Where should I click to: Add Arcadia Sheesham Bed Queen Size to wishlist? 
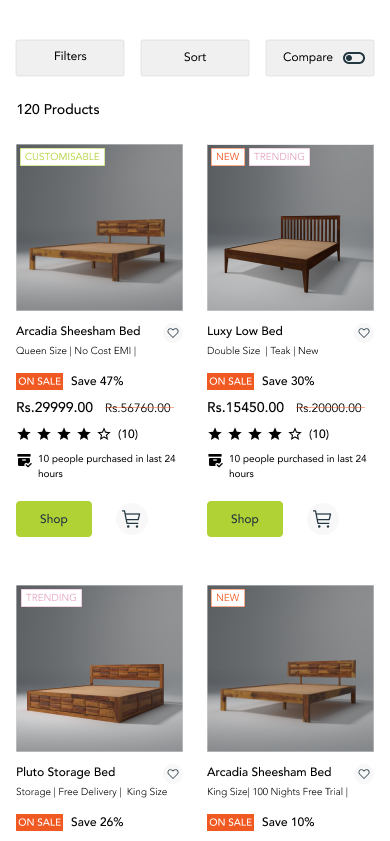[x=173, y=333]
